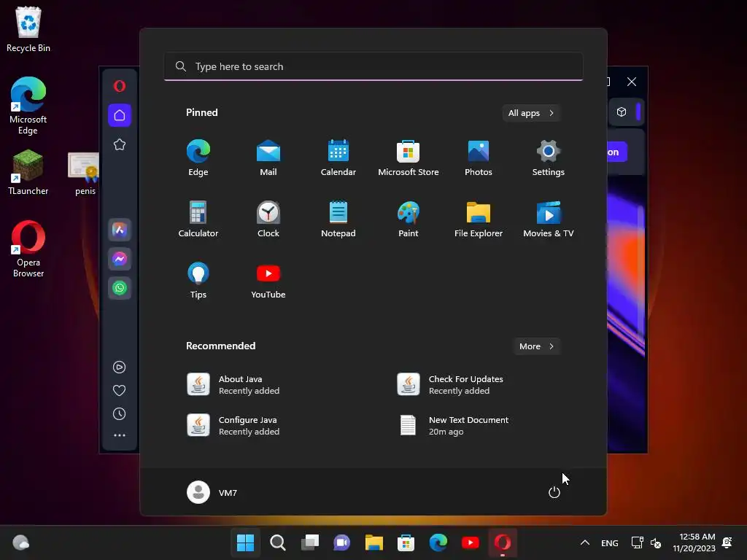Open Settings gear in Start menu
This screenshot has width=747, height=560.
pos(549,157)
